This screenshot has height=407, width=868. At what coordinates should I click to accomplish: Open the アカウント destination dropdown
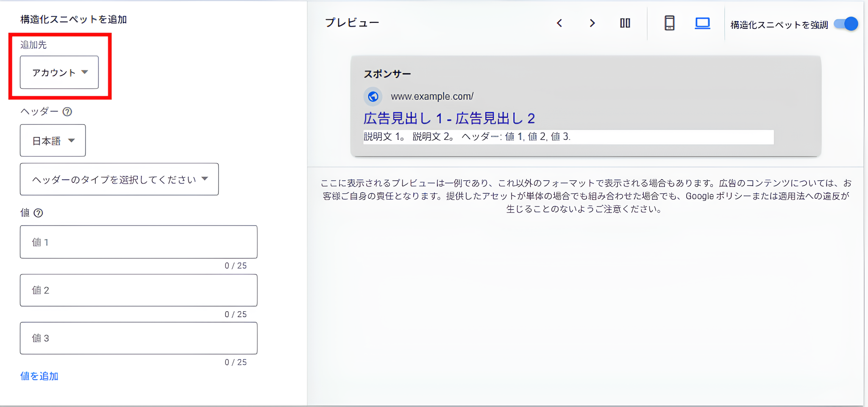click(59, 72)
